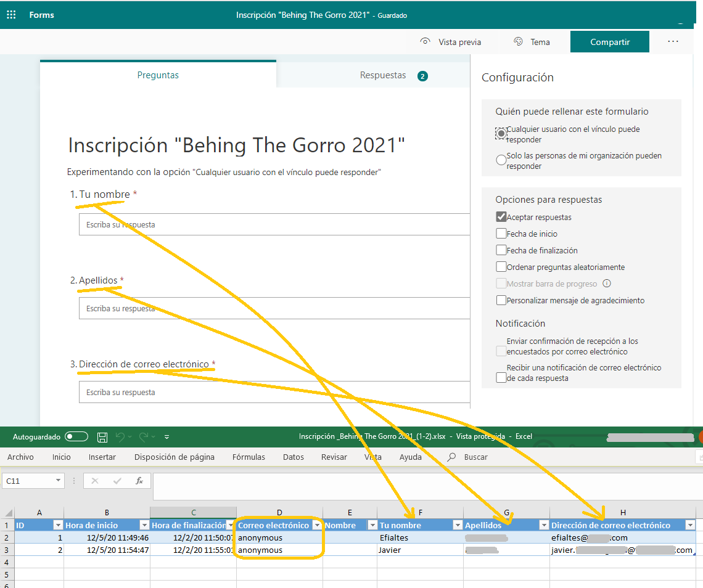
Task: Click the progress bar info icon
Action: 607,284
